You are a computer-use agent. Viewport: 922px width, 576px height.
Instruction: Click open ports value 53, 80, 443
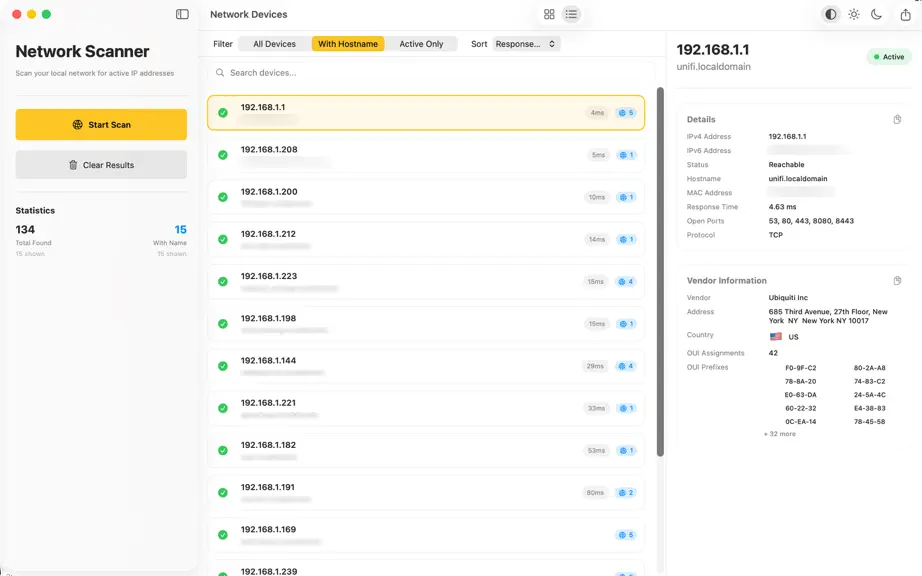click(811, 221)
